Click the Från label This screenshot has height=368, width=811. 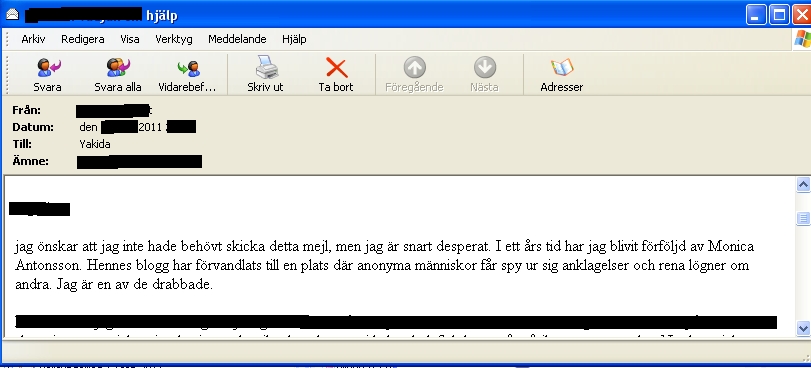(26, 110)
